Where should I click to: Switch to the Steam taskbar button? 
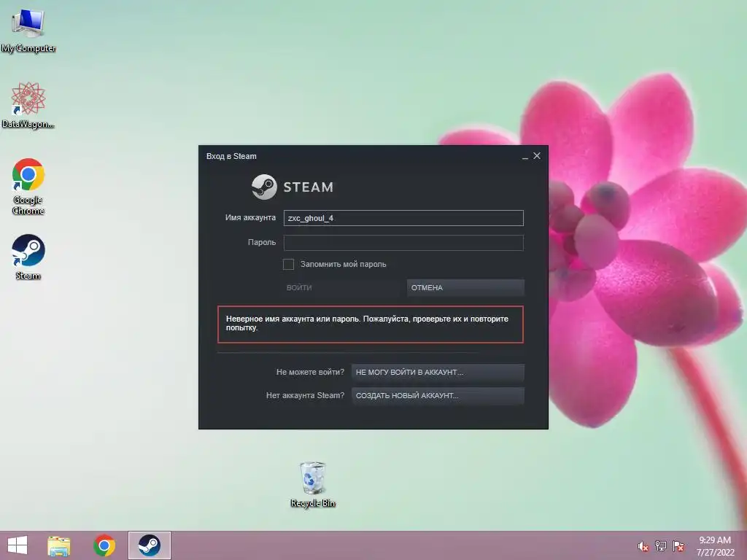[x=149, y=545]
